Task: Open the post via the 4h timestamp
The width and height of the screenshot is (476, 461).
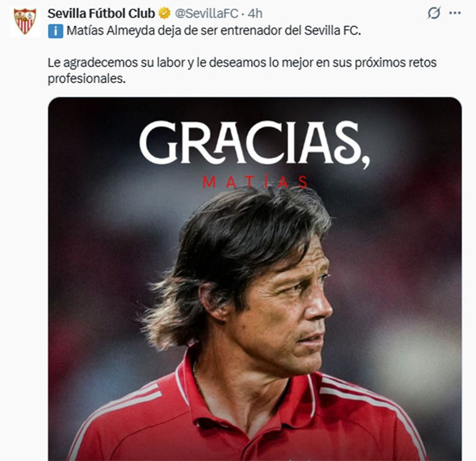Action: 255,13
